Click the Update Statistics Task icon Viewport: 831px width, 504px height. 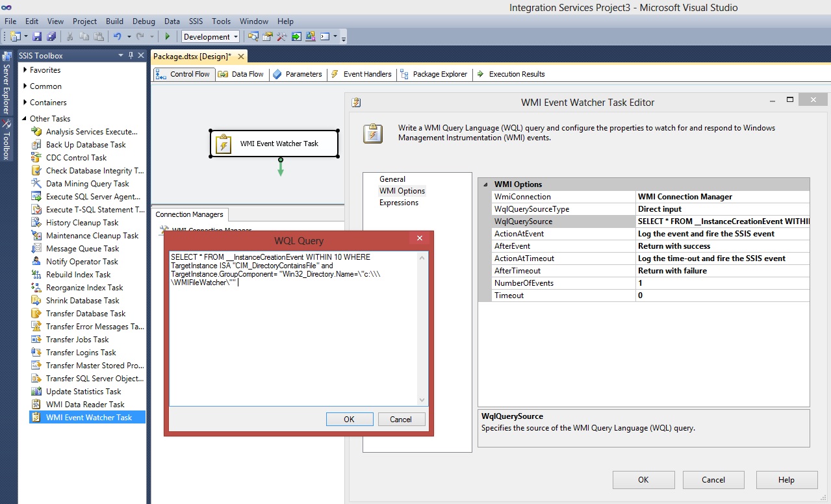[x=36, y=392]
